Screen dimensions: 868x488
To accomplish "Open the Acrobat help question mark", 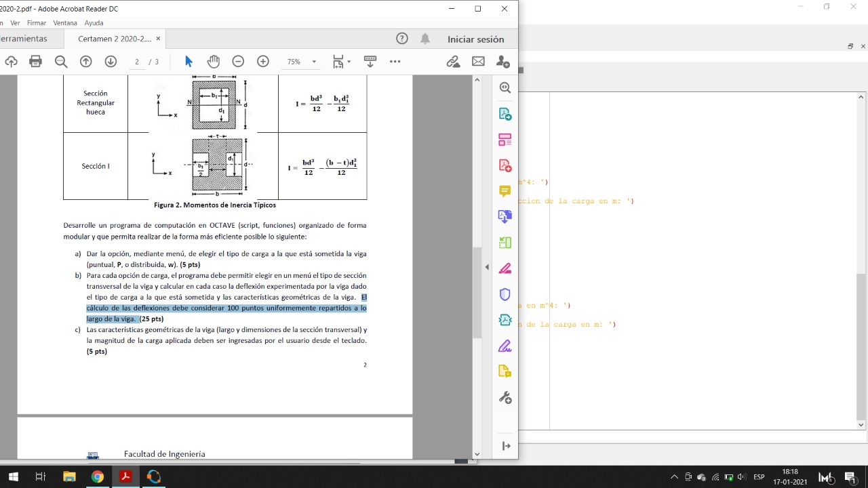I will tap(402, 39).
